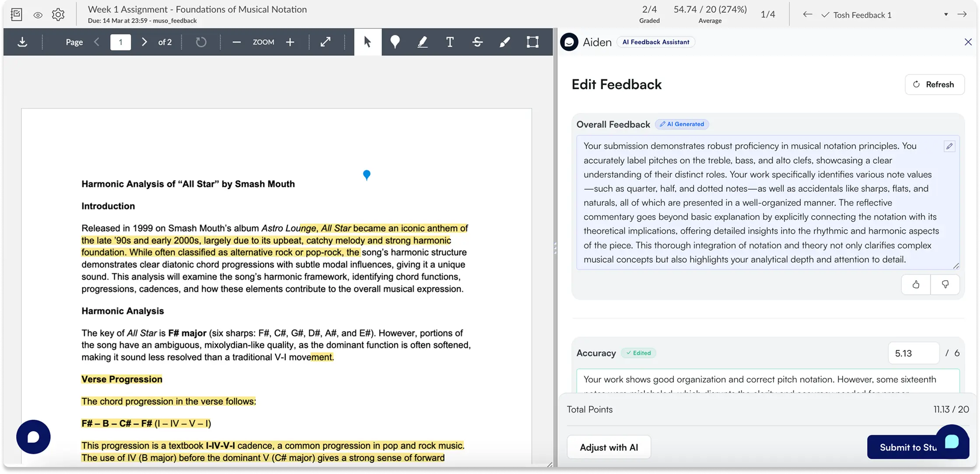
Task: Select the free draw brush tool
Action: [x=505, y=42]
